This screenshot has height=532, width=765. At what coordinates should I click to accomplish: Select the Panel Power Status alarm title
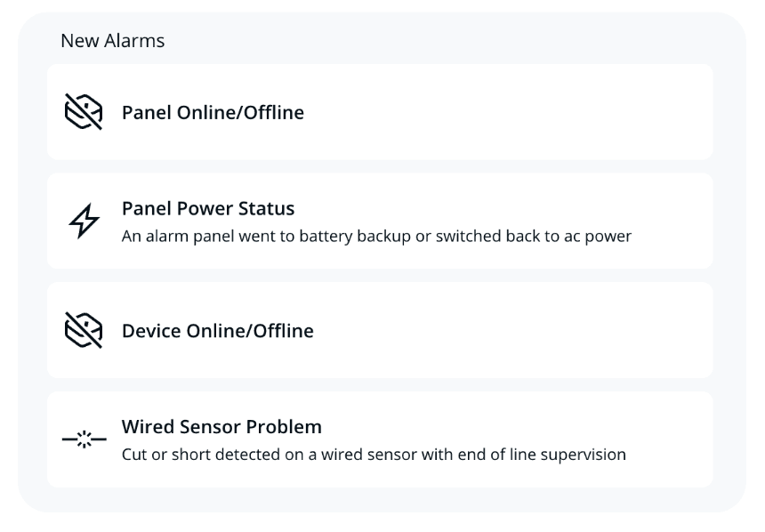click(x=208, y=208)
